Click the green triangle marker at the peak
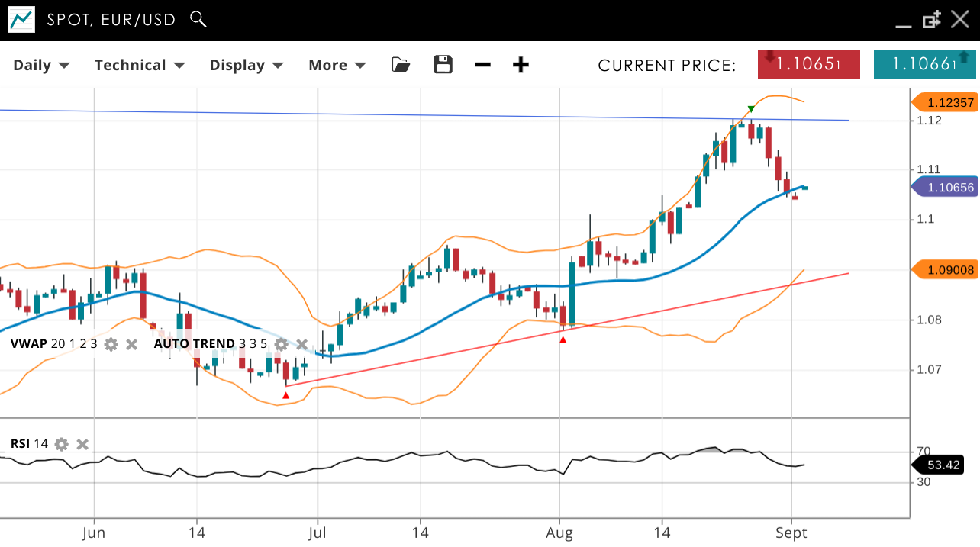980x547 pixels. pos(751,109)
